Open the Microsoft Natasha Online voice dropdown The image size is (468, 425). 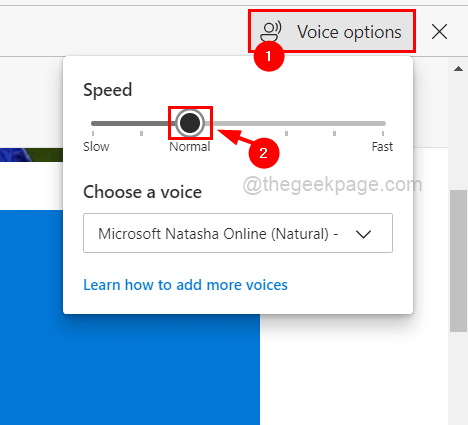click(x=238, y=233)
